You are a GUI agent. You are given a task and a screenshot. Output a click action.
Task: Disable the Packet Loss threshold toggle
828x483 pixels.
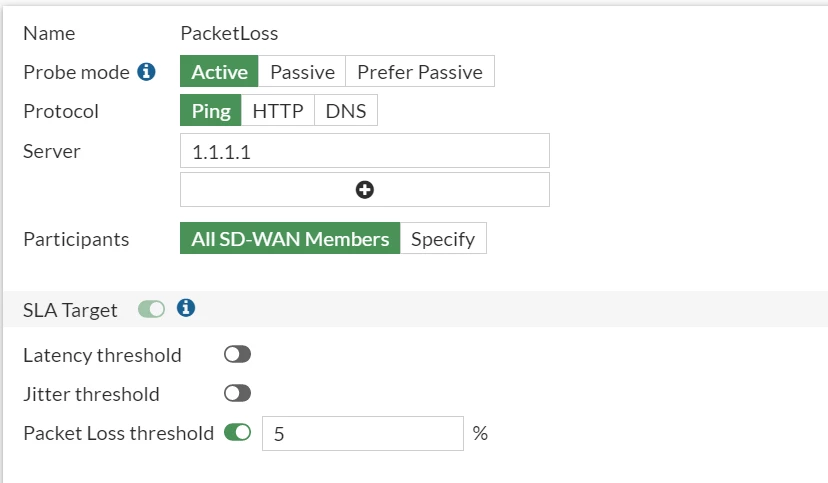tap(237, 432)
